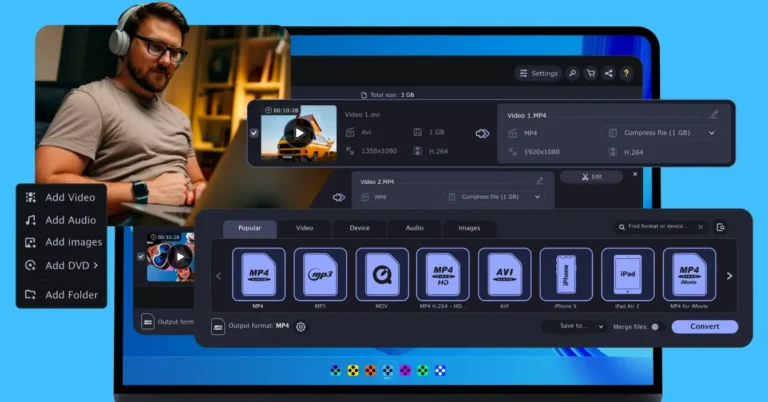The image size is (768, 402).
Task: Select the iPad Air 2 device preset
Action: click(627, 274)
